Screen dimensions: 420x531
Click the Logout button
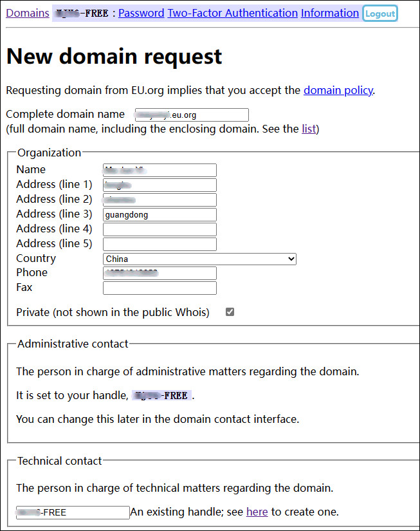point(379,14)
